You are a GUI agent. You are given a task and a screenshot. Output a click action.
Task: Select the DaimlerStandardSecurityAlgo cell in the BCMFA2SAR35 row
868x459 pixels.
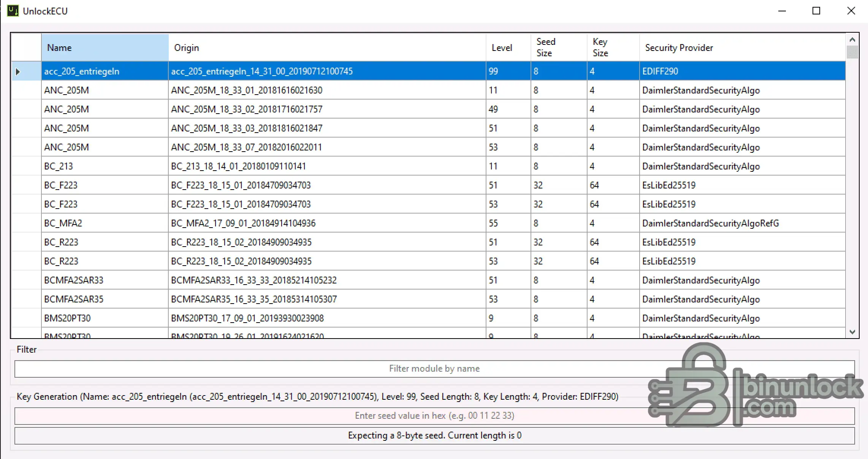coord(743,299)
